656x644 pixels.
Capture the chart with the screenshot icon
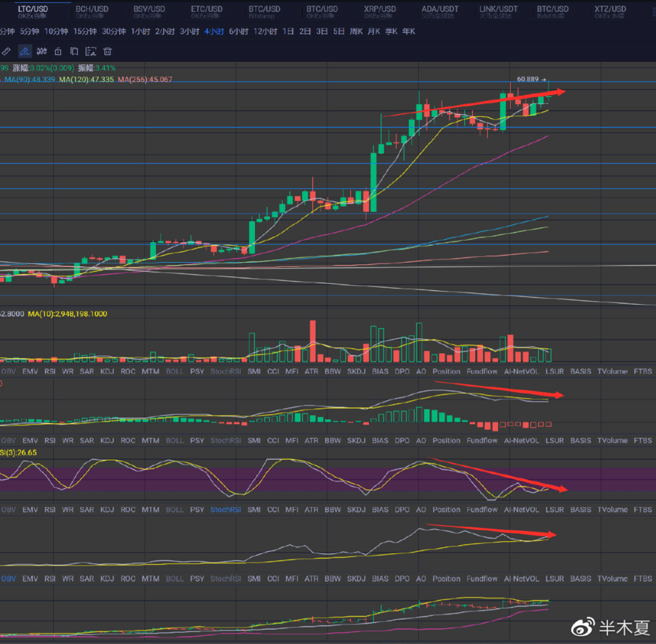pos(90,51)
